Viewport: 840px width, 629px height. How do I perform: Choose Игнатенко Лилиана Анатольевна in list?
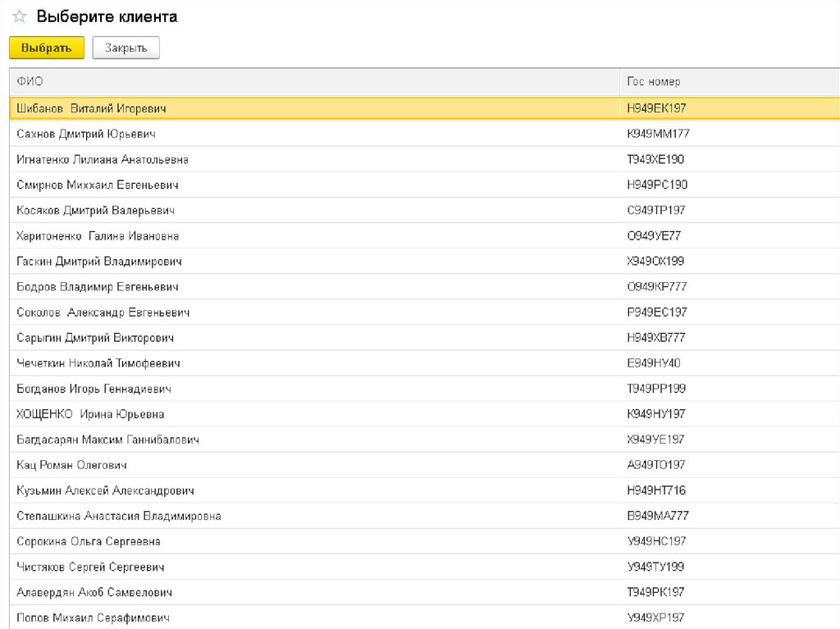pos(103,159)
